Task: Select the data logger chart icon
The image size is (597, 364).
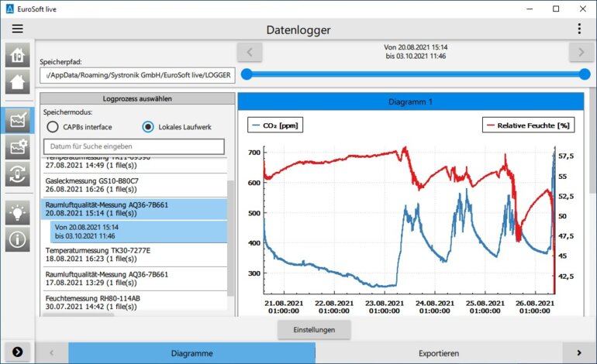Action: pyautogui.click(x=17, y=120)
